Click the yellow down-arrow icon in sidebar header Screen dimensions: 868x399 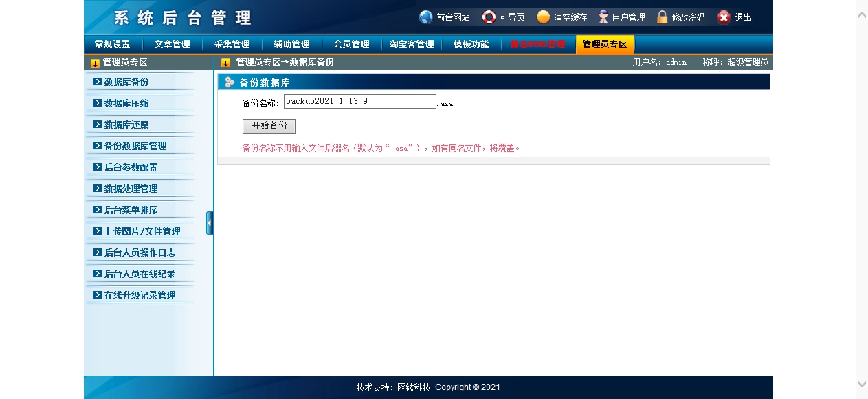point(95,63)
